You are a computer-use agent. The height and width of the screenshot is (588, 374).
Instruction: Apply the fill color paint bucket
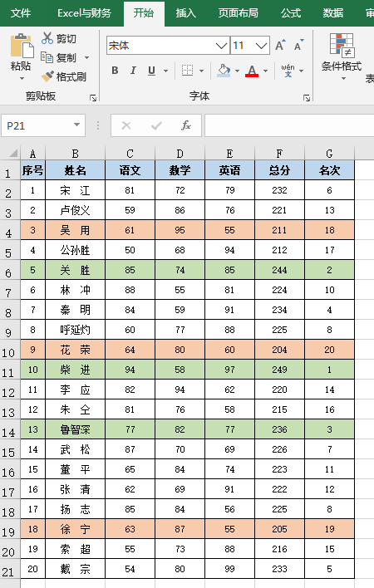click(224, 70)
